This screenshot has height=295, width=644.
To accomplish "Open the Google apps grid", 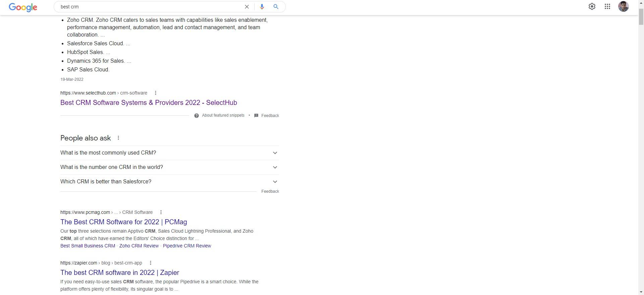I will point(607,6).
